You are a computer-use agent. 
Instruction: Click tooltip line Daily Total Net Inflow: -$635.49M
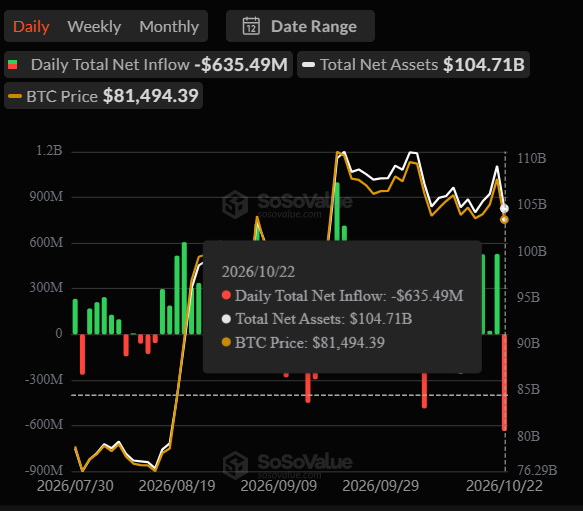[342, 296]
